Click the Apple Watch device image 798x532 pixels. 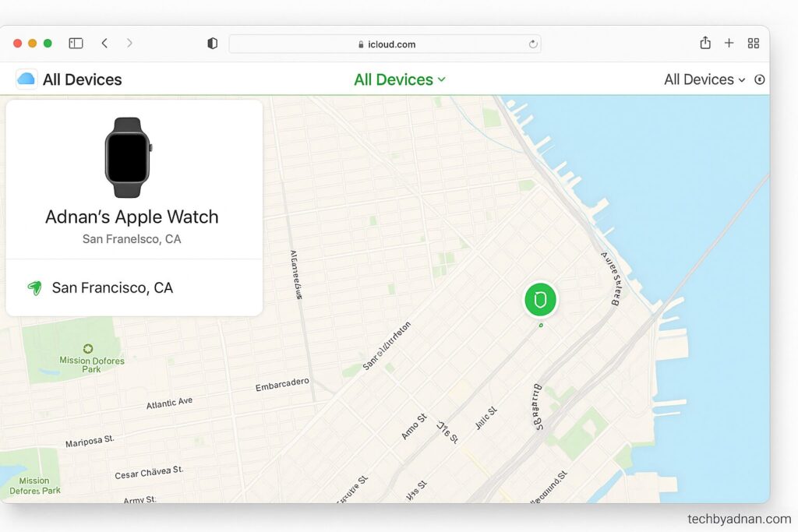tap(128, 157)
